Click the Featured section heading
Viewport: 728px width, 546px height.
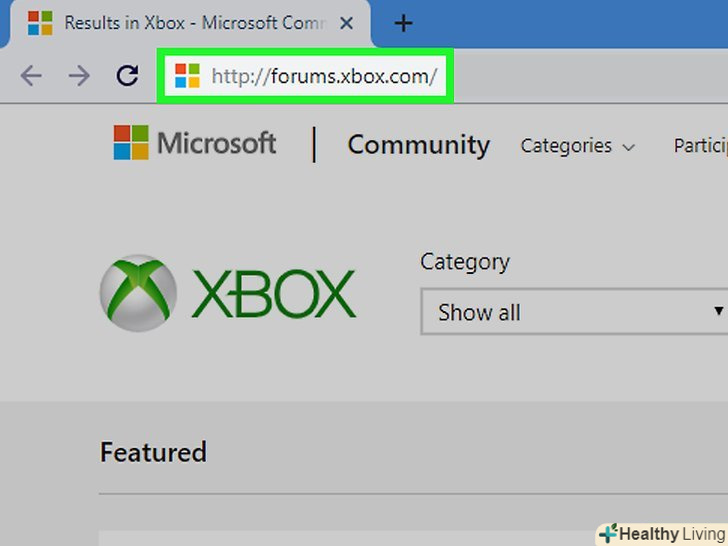[153, 452]
